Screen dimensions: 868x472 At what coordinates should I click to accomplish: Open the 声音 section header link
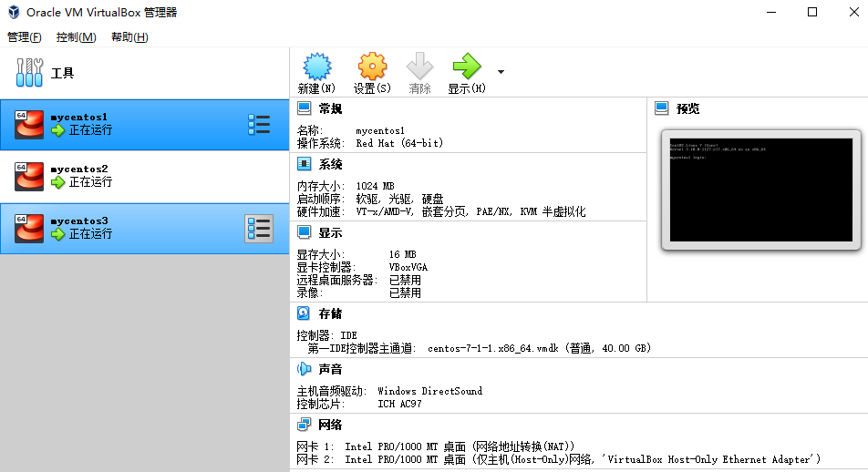pyautogui.click(x=330, y=369)
